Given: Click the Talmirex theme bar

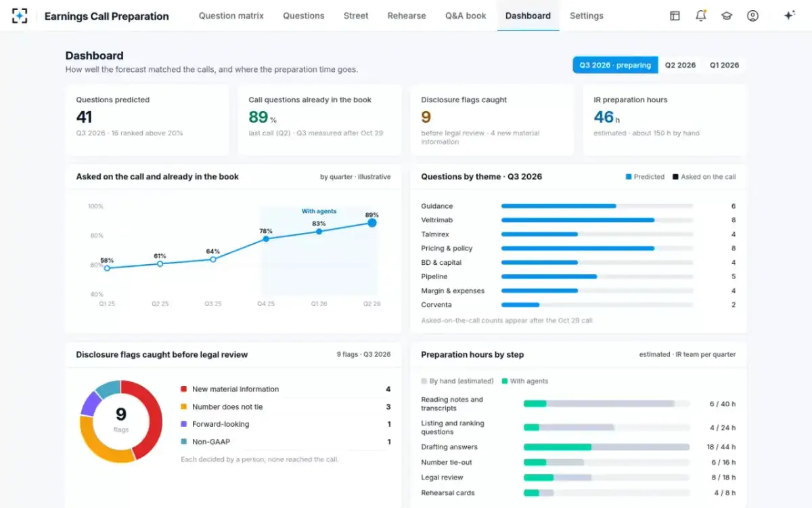Looking at the screenshot, I should [597, 234].
